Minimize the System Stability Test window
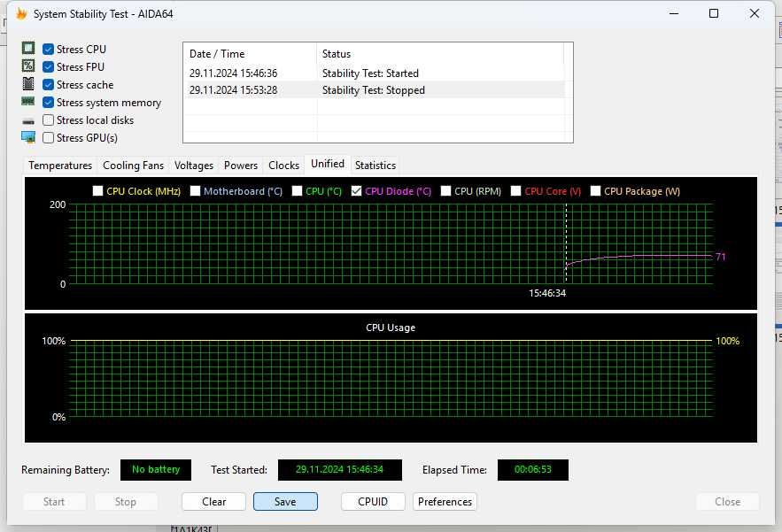 pos(674,13)
